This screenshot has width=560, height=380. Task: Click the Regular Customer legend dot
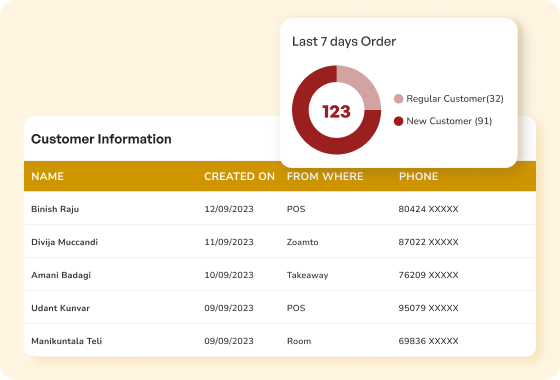pos(399,99)
